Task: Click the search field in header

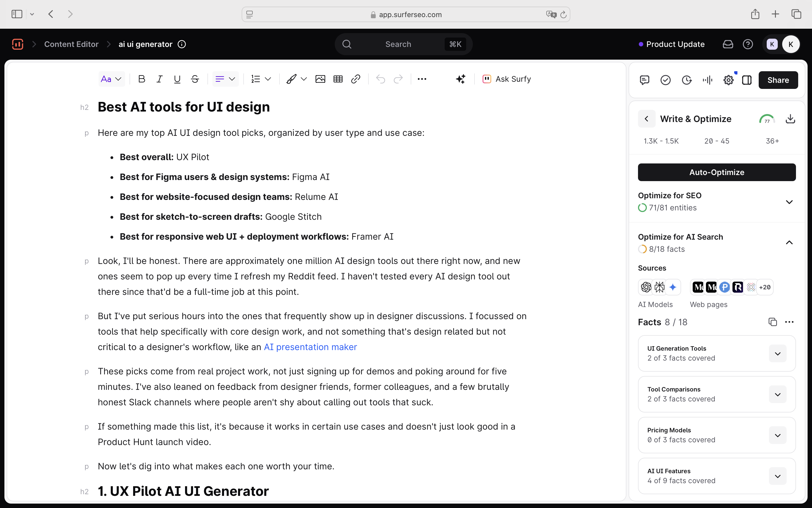Action: click(398, 44)
